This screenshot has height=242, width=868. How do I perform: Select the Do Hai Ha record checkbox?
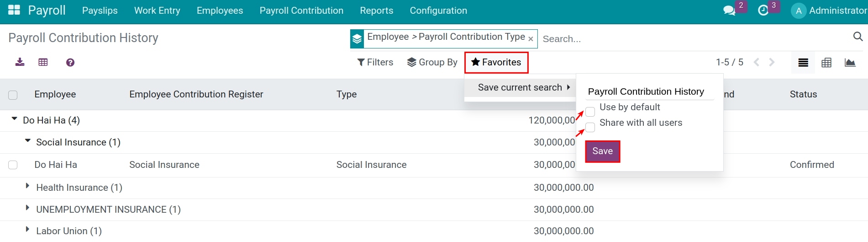13,165
